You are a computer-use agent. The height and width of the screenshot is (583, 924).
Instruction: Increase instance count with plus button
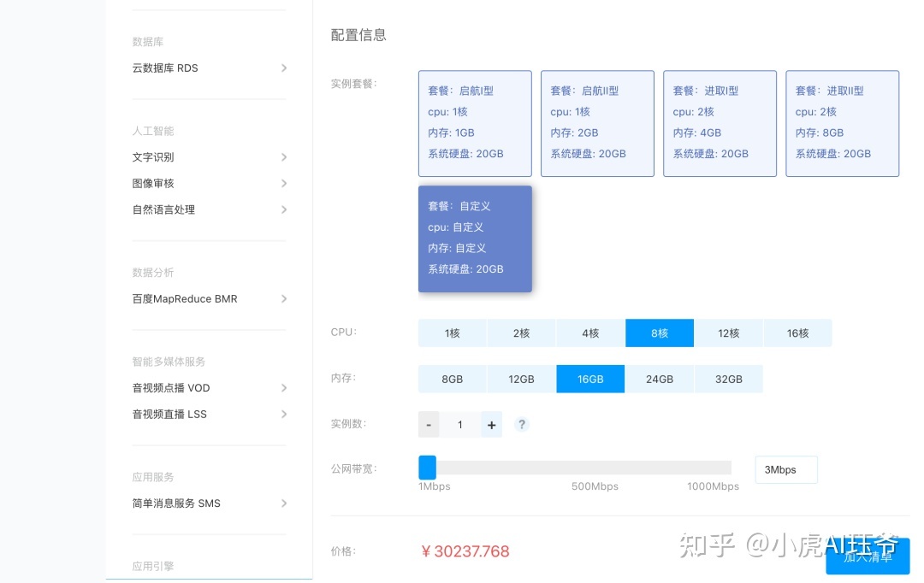click(491, 425)
